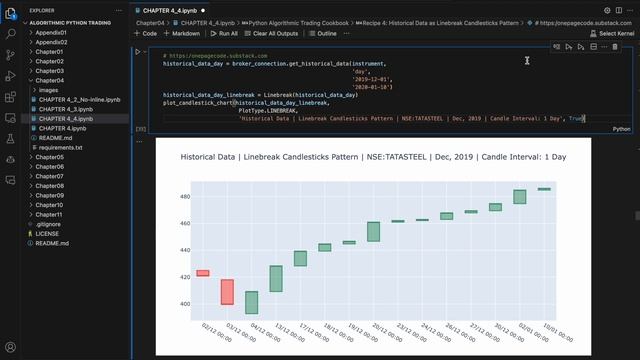
Task: Expand the Chapter08 folder
Action: (49, 186)
